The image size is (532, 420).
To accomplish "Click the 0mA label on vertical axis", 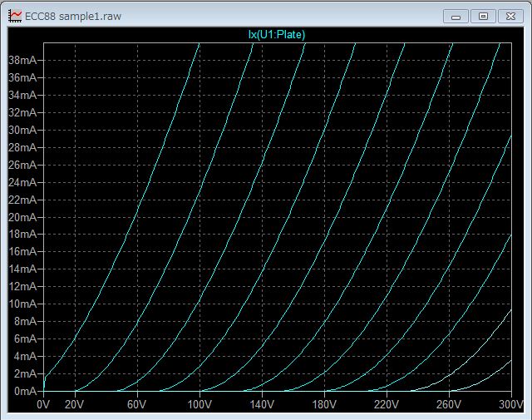I will click(x=24, y=391).
